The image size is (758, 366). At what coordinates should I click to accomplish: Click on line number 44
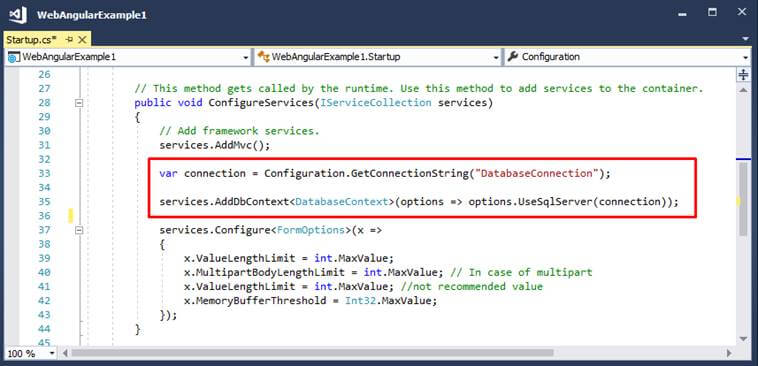pos(44,329)
